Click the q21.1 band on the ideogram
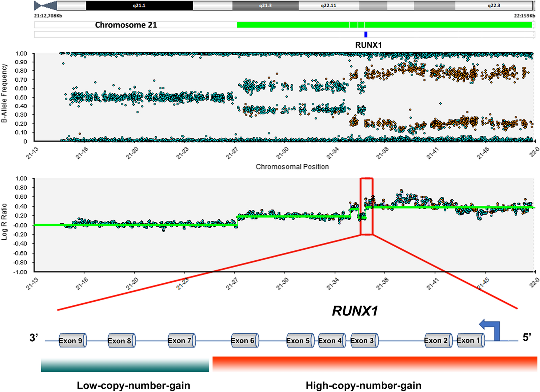This screenshot has width=540, height=392. [x=139, y=6]
